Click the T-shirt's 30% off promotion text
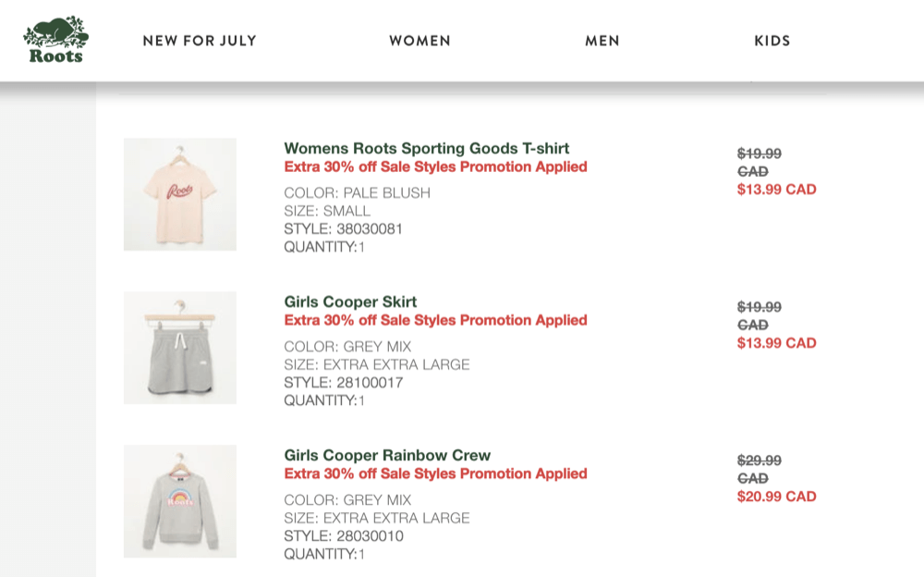 point(435,167)
